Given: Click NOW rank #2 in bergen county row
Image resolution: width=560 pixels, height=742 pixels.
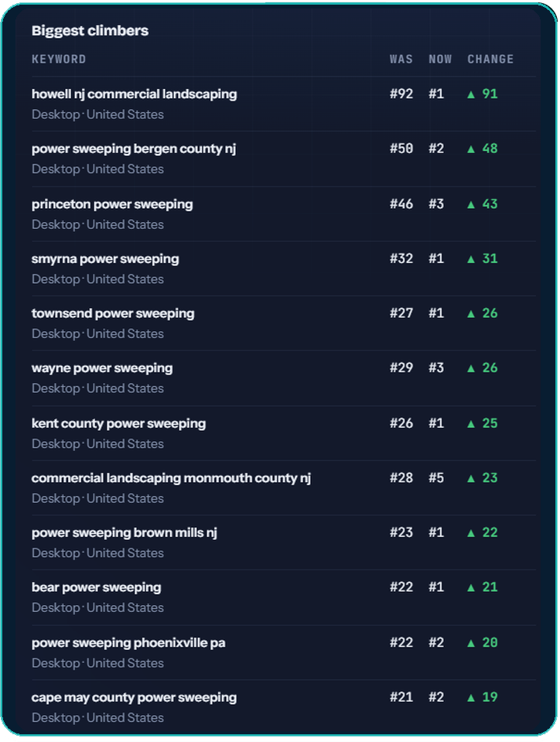Looking at the screenshot, I should tap(436, 149).
